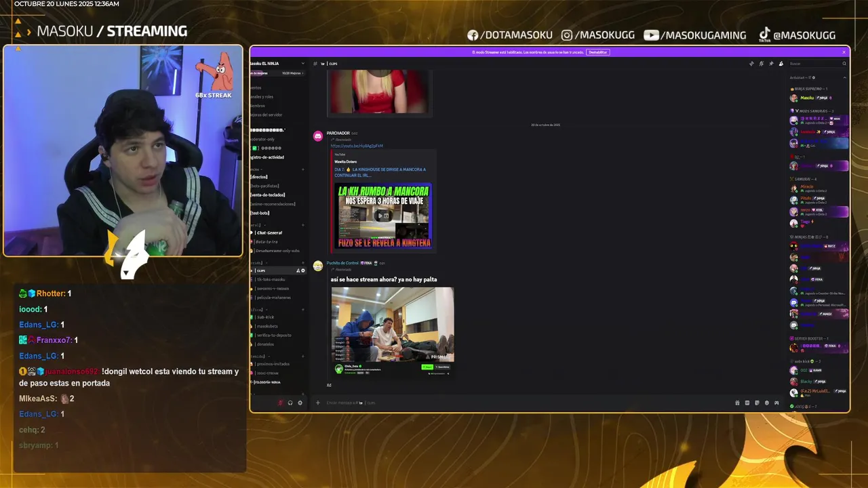
Task: Open the GIF picker icon
Action: (x=747, y=403)
